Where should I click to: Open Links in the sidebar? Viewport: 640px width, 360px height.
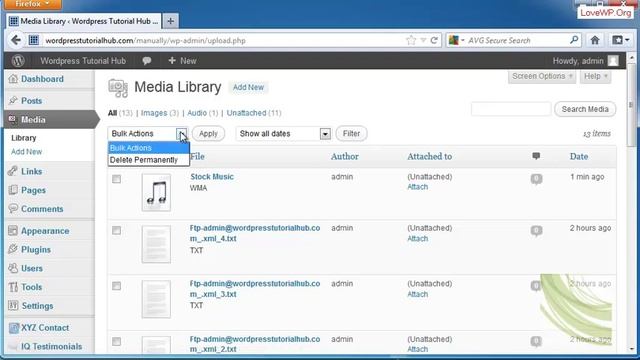tap(31, 171)
